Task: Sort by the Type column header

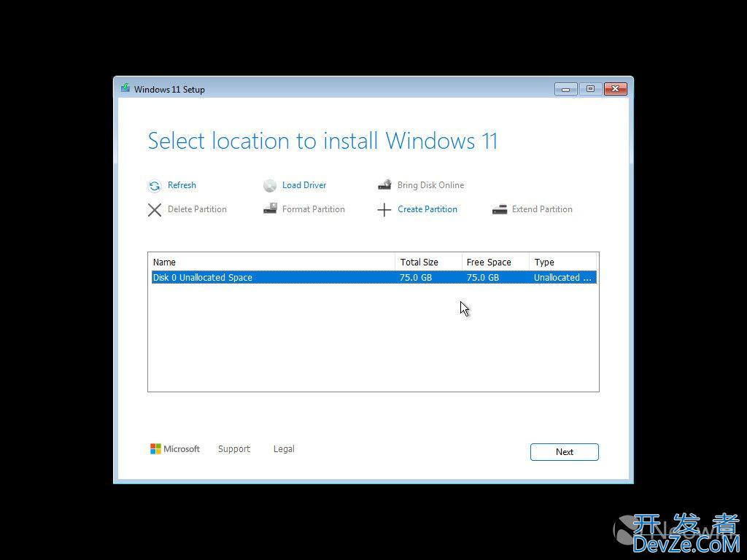Action: pyautogui.click(x=562, y=262)
